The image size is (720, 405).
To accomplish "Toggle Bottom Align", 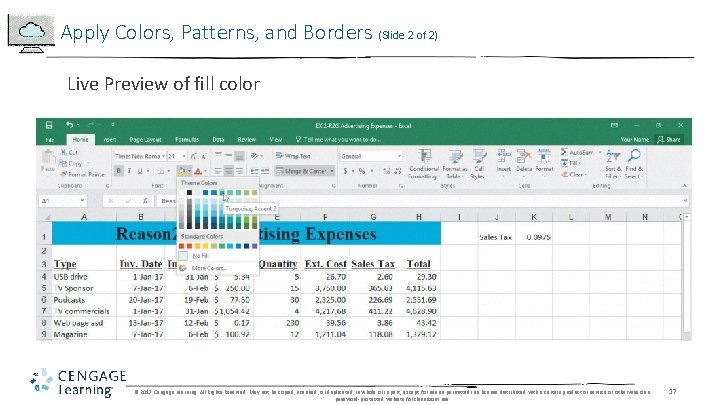I will (239, 156).
